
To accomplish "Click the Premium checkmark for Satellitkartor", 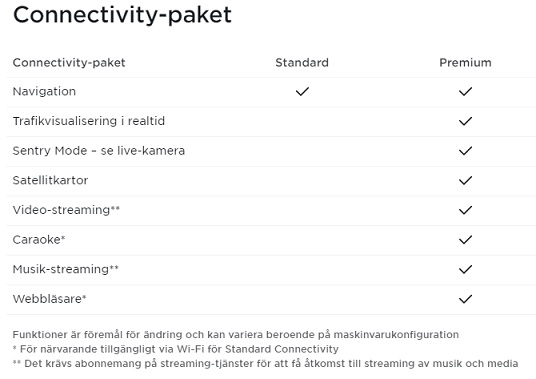I will (x=465, y=180).
